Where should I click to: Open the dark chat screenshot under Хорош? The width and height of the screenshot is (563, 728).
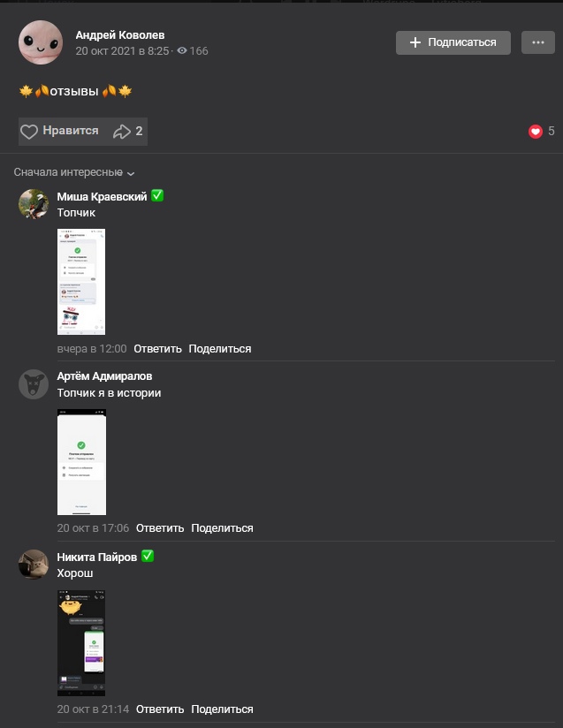pos(81,643)
